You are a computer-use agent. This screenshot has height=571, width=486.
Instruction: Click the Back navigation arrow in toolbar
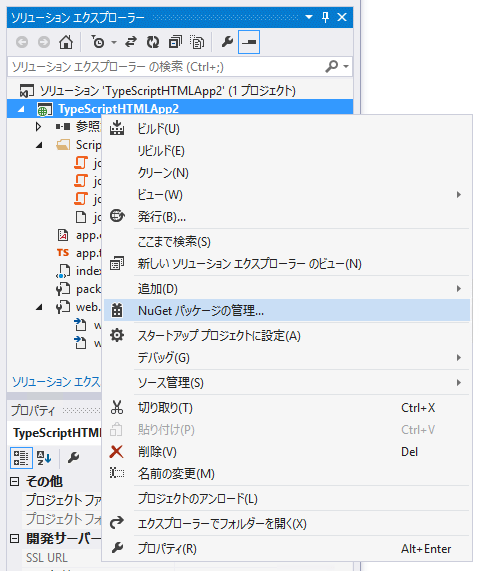(22, 42)
